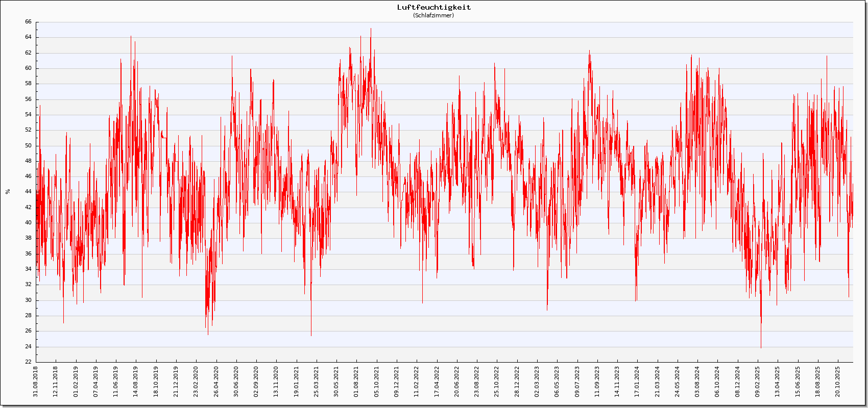Click the "%" y-axis unit label
This screenshot has height=408, width=868.
(x=8, y=192)
